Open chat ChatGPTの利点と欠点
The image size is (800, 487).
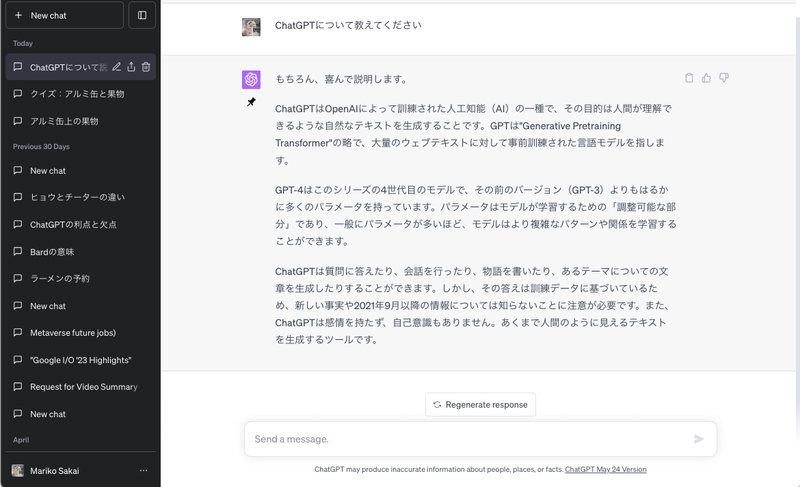coord(81,224)
